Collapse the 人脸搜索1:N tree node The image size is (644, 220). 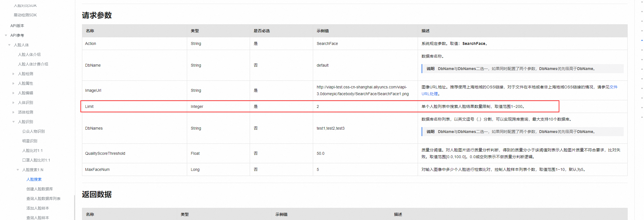(18, 170)
